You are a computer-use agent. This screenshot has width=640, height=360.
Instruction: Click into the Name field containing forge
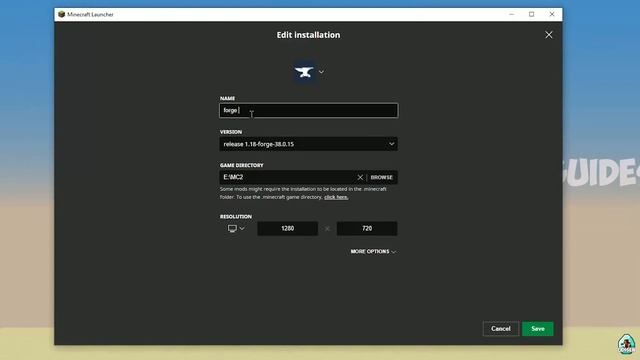[308, 111]
